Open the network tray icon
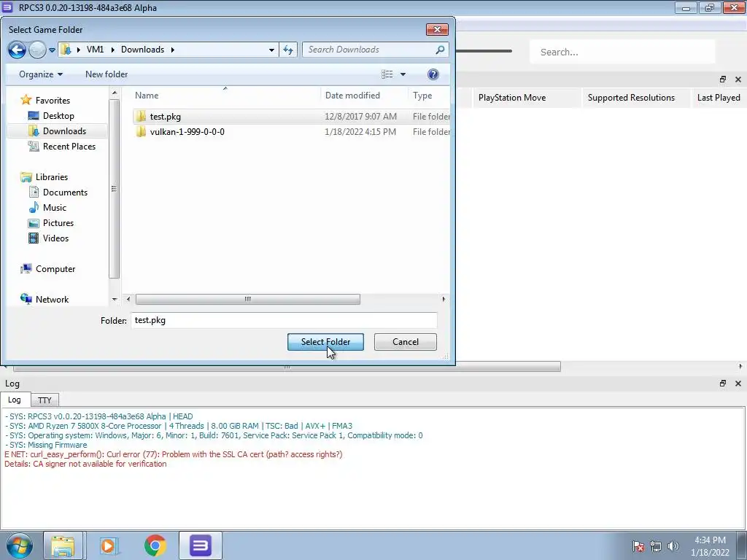747x560 pixels. point(656,546)
